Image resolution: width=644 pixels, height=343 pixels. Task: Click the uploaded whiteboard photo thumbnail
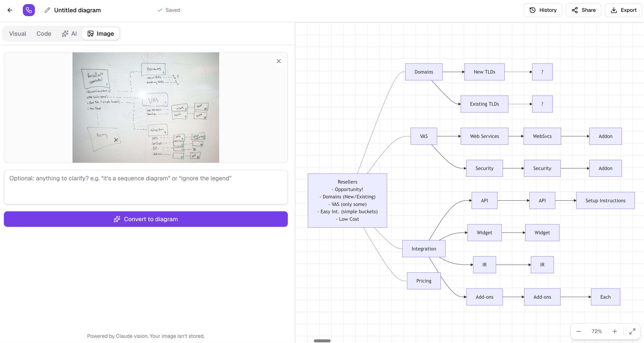click(x=146, y=107)
